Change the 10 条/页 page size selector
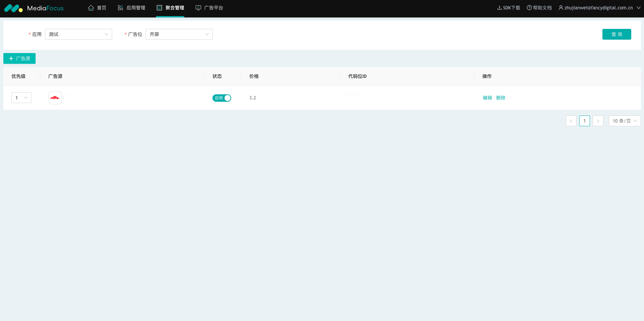 tap(625, 121)
